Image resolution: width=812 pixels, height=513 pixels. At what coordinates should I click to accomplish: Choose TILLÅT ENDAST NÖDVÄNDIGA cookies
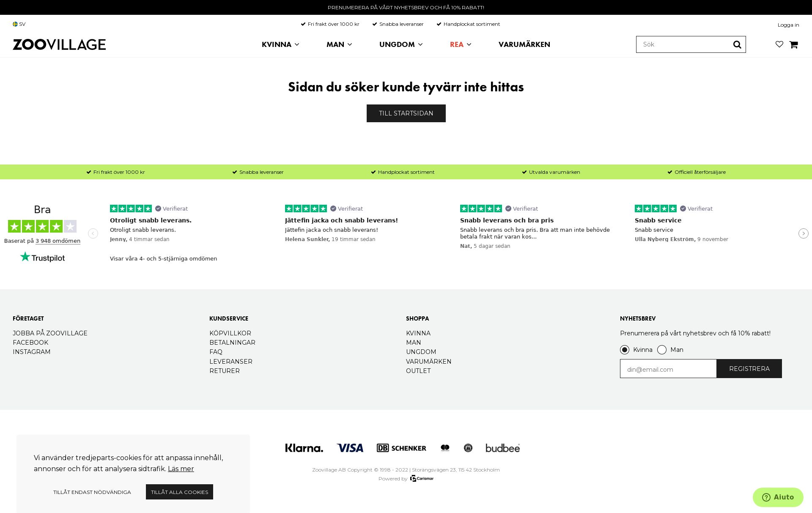pyautogui.click(x=92, y=492)
